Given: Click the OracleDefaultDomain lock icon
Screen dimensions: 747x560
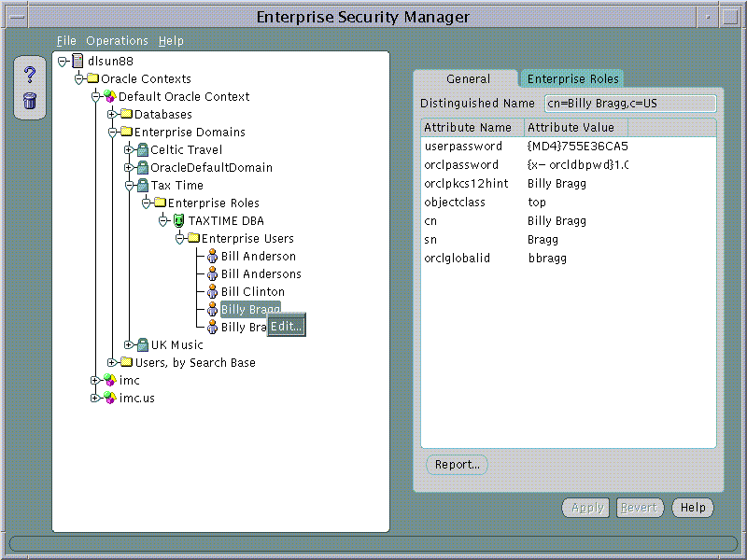Looking at the screenshot, I should coord(143,167).
